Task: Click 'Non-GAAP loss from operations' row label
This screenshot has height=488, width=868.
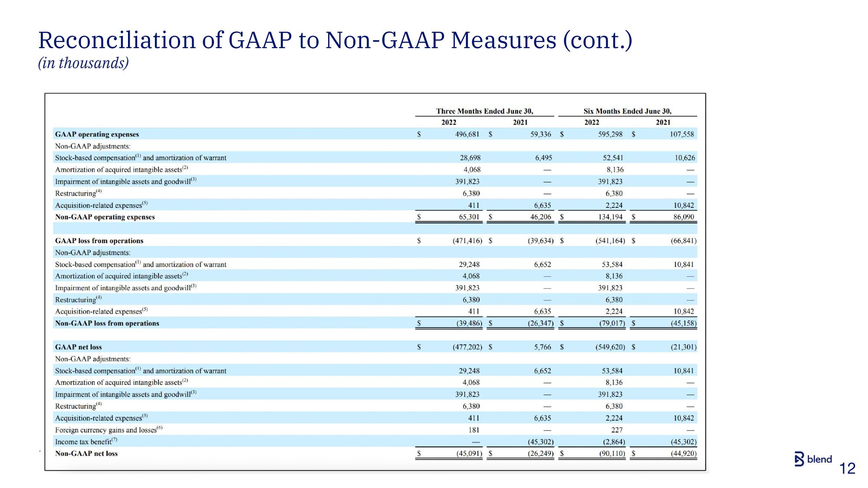Action: (107, 323)
